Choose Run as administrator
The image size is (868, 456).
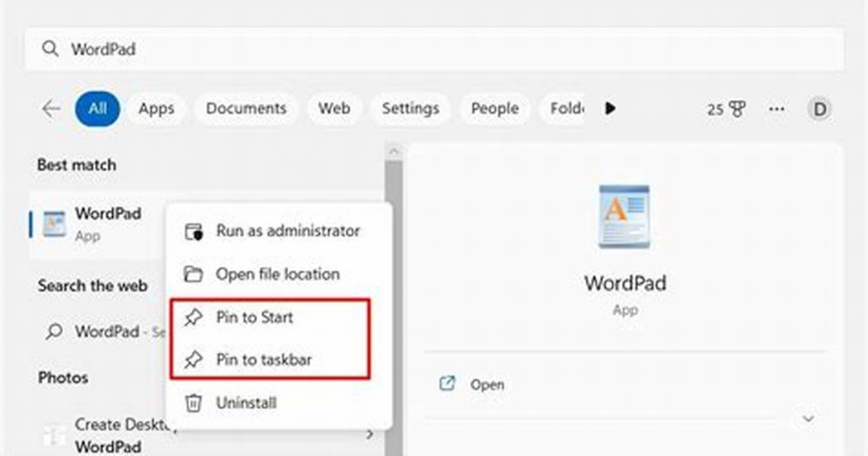(280, 231)
